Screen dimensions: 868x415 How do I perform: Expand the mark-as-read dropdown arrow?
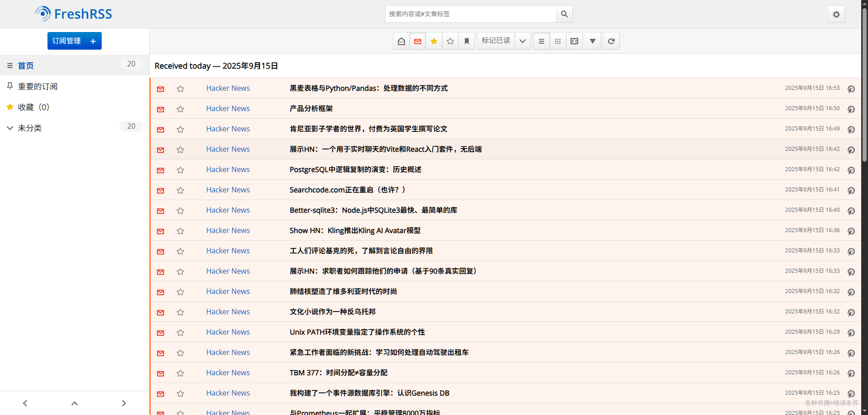click(523, 41)
